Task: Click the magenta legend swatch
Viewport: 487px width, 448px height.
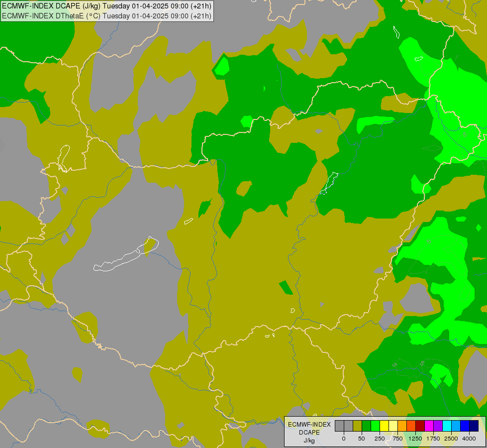Action: (x=429, y=426)
